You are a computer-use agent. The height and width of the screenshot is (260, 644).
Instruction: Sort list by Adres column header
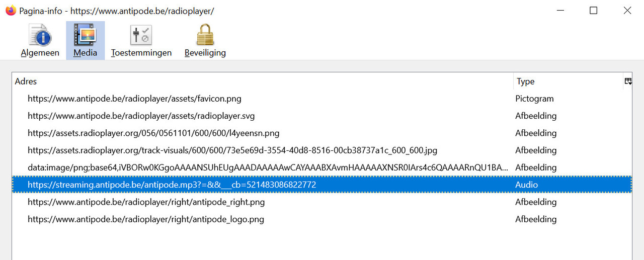click(263, 81)
